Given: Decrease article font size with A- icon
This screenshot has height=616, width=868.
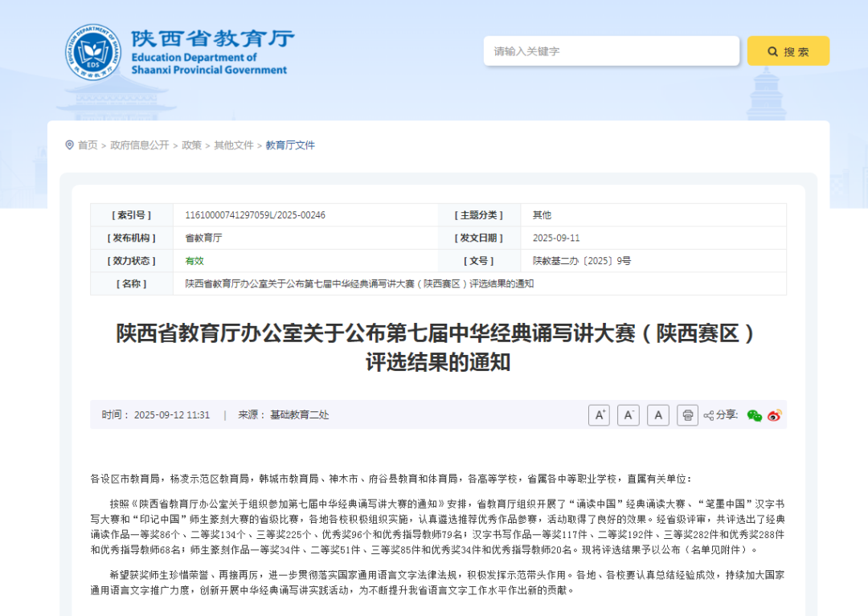Looking at the screenshot, I should [x=628, y=415].
